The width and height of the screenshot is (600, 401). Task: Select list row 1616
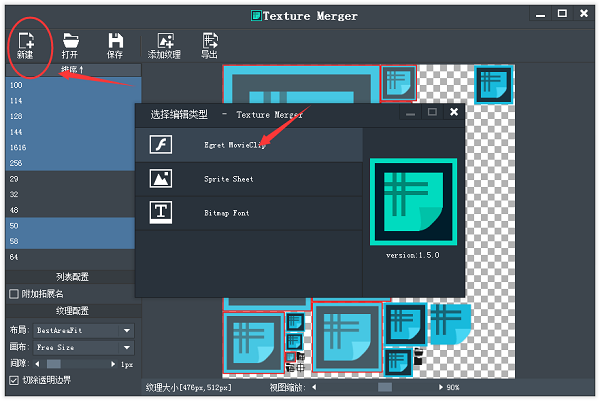70,147
